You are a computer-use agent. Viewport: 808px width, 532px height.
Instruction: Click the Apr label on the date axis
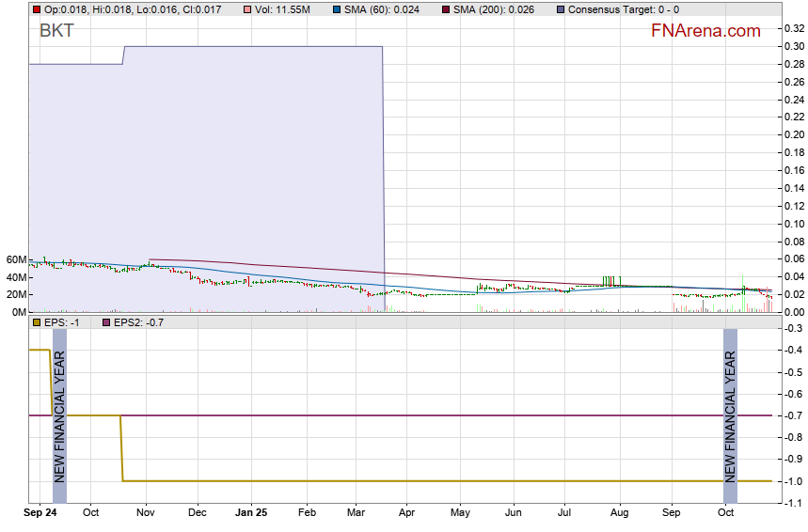coord(407,514)
